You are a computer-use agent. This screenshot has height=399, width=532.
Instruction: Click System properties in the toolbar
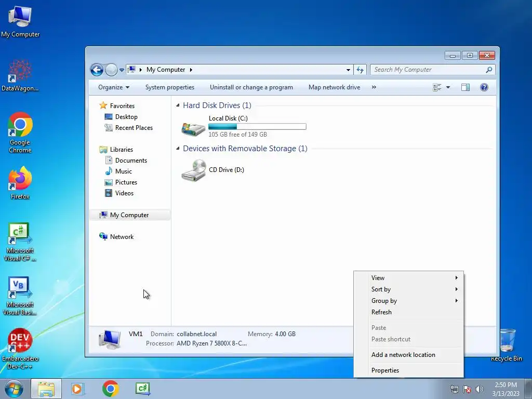(x=170, y=87)
